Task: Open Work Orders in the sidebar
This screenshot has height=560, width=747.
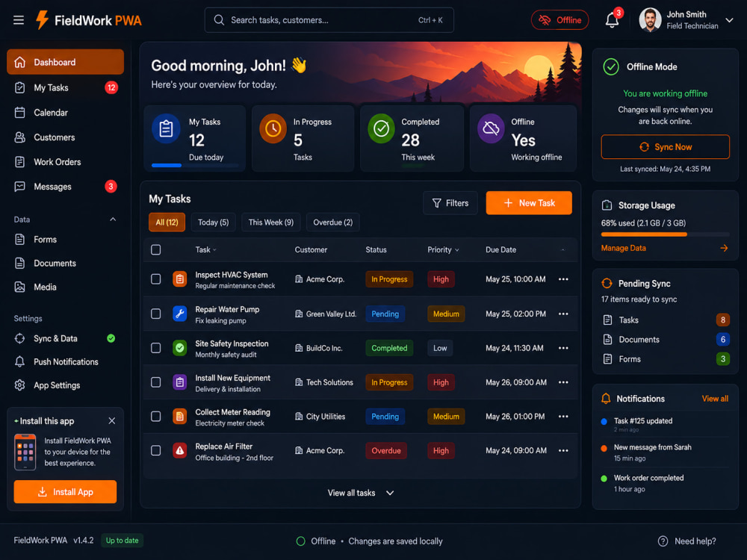Action: click(65, 162)
